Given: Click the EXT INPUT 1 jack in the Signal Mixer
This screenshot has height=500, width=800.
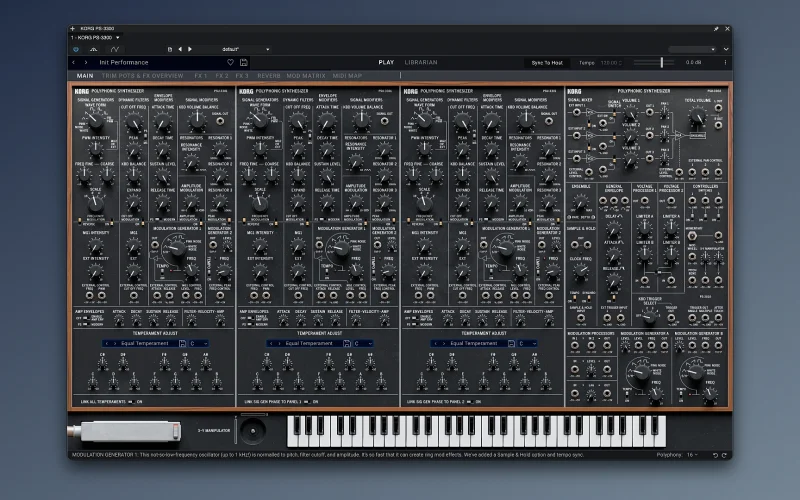Looking at the screenshot, I should click(x=577, y=112).
